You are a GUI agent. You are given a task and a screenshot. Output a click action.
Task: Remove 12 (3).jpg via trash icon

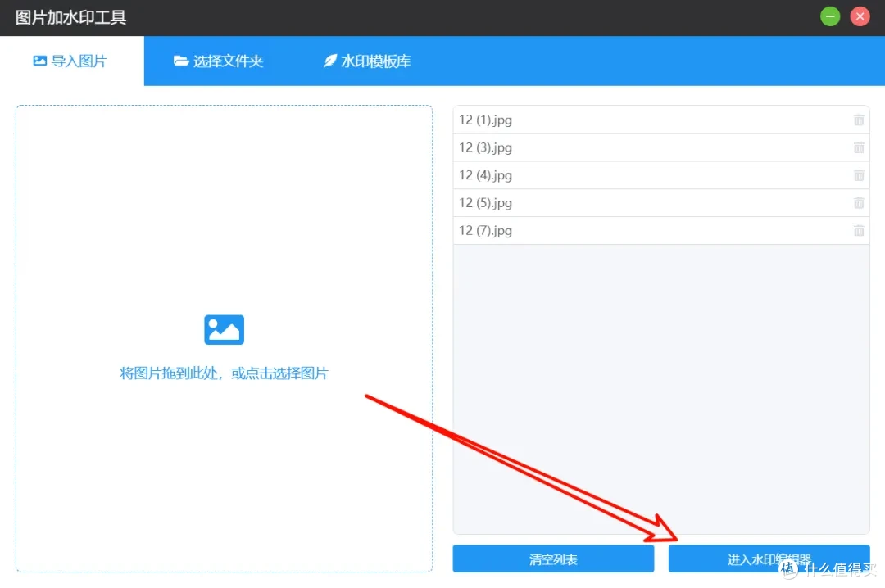859,147
